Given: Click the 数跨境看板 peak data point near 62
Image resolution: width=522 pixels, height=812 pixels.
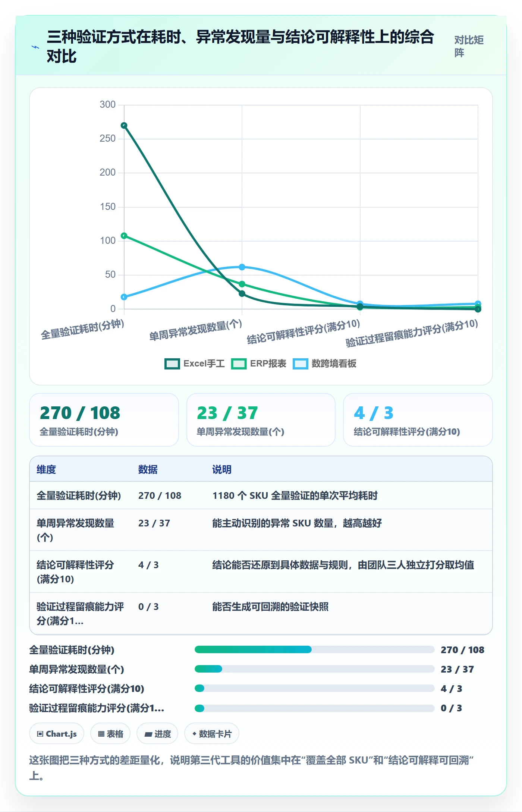Looking at the screenshot, I should (x=242, y=267).
